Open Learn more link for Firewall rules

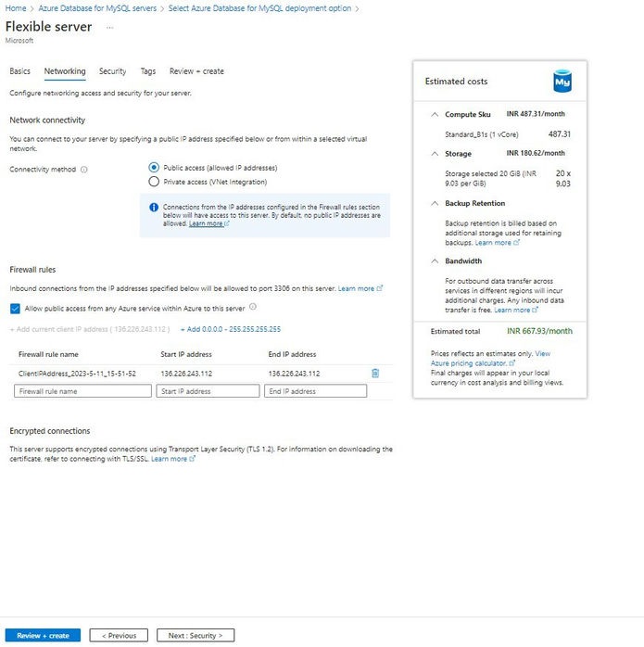coord(360,288)
